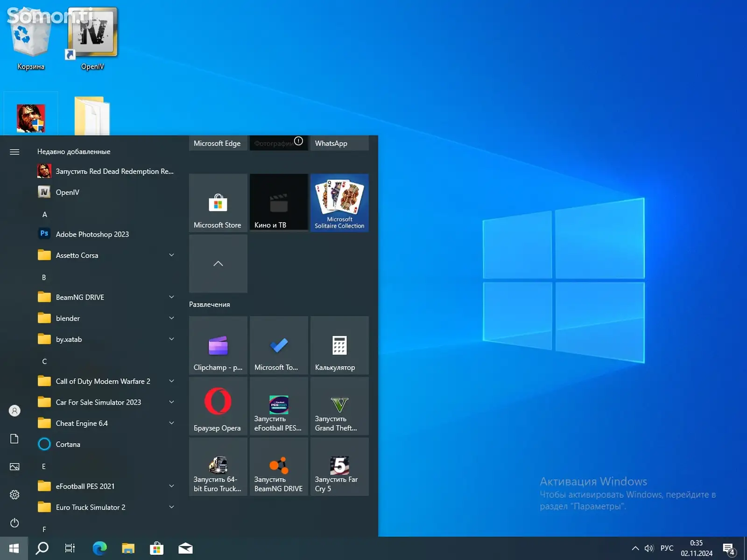Open the Фотографии tile with warning icon
This screenshot has height=560, width=747.
[x=279, y=143]
